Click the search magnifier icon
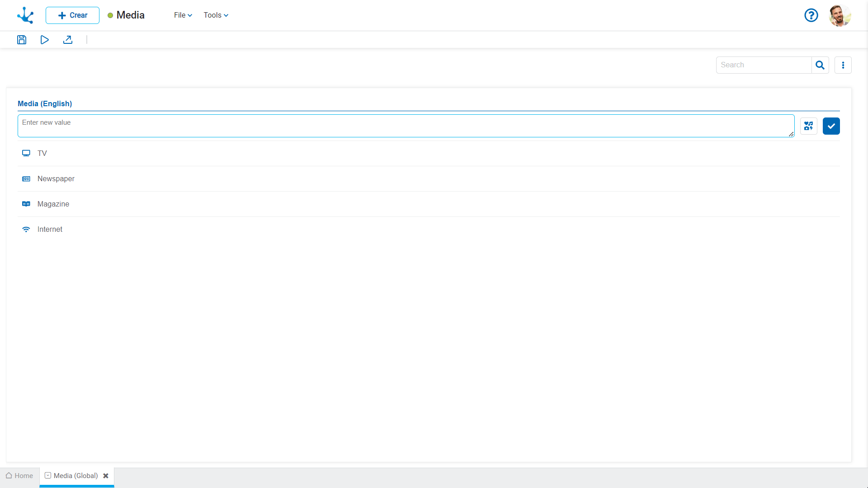 coord(821,65)
